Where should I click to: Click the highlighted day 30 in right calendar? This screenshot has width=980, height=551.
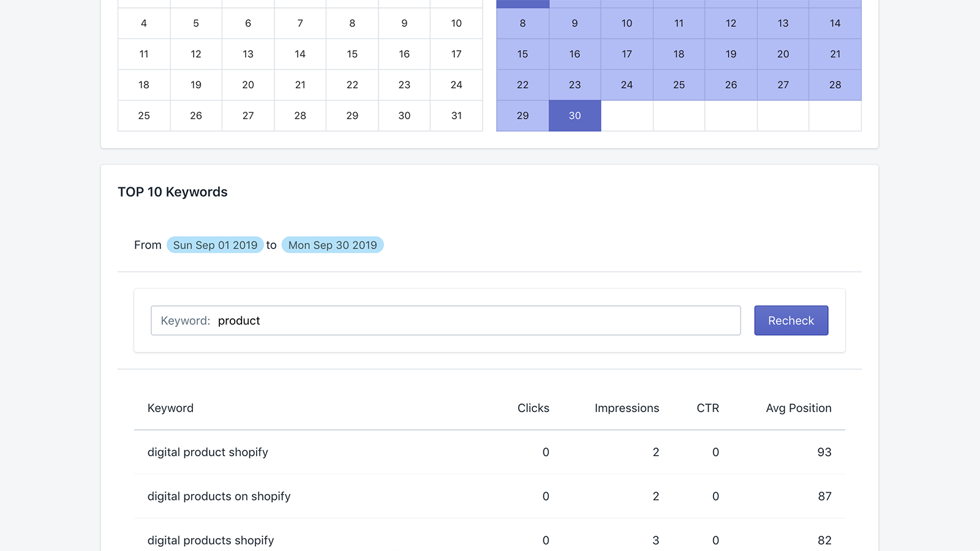(575, 115)
